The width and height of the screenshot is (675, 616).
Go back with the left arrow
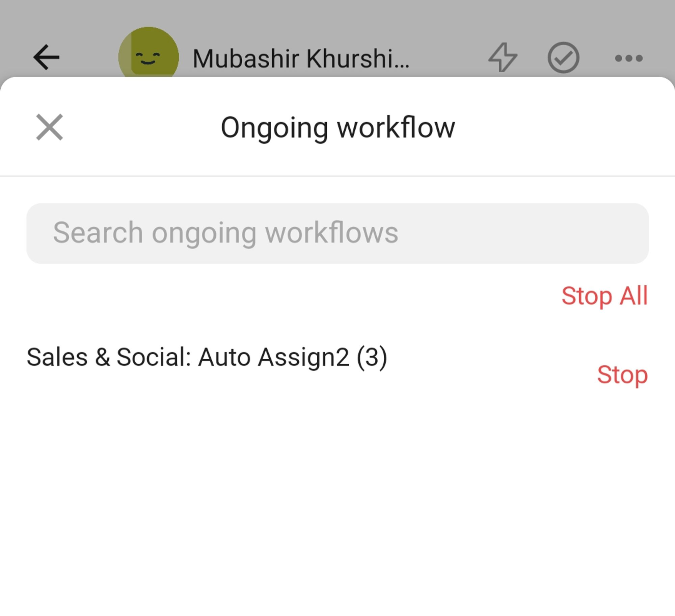point(47,57)
